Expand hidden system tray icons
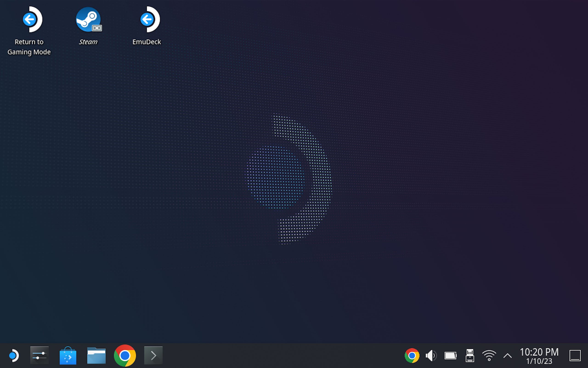Screen dimensions: 588x368 point(508,356)
